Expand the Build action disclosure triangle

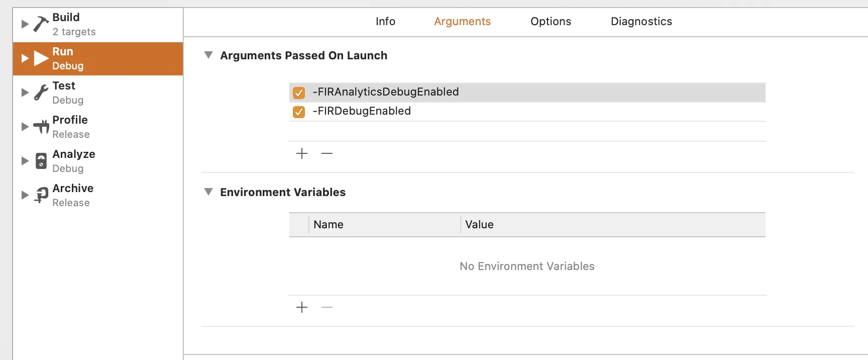coord(25,24)
